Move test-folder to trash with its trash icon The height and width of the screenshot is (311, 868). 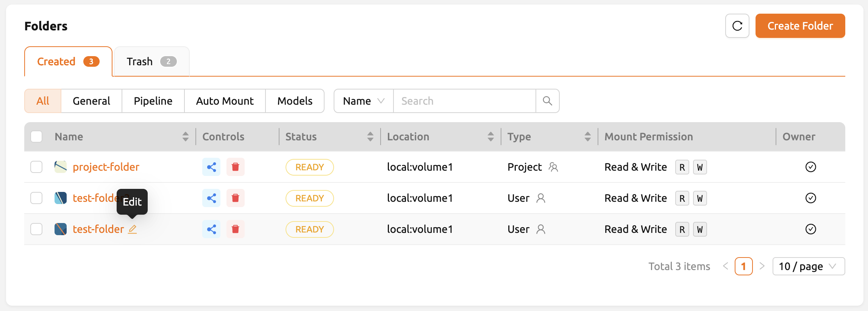(236, 229)
